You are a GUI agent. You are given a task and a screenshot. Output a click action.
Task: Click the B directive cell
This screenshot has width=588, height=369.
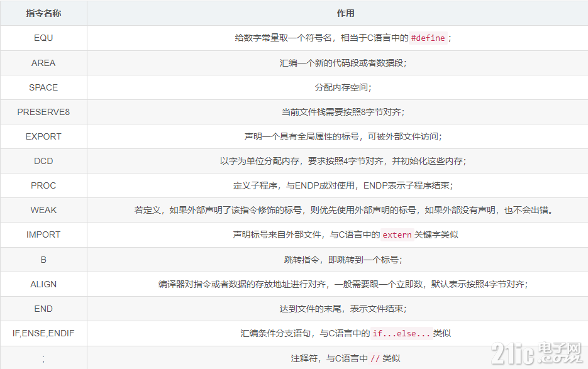(43, 260)
